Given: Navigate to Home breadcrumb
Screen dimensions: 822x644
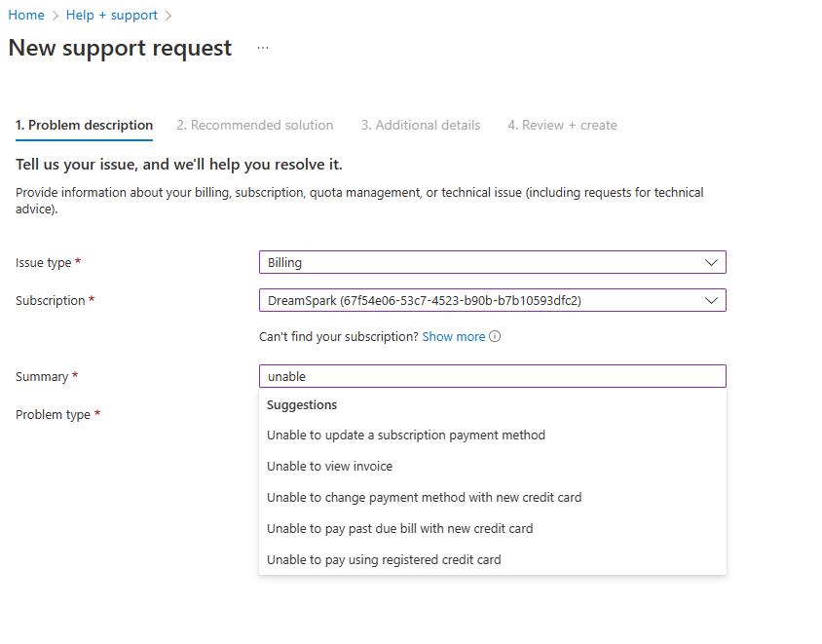Looking at the screenshot, I should [26, 16].
